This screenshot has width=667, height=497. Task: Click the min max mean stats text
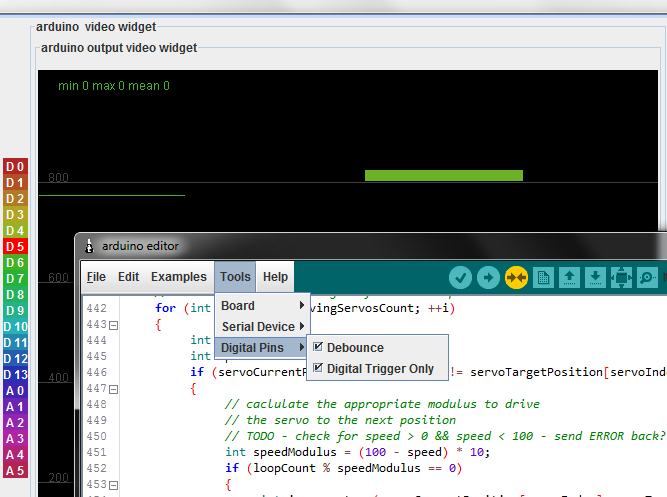[114, 86]
